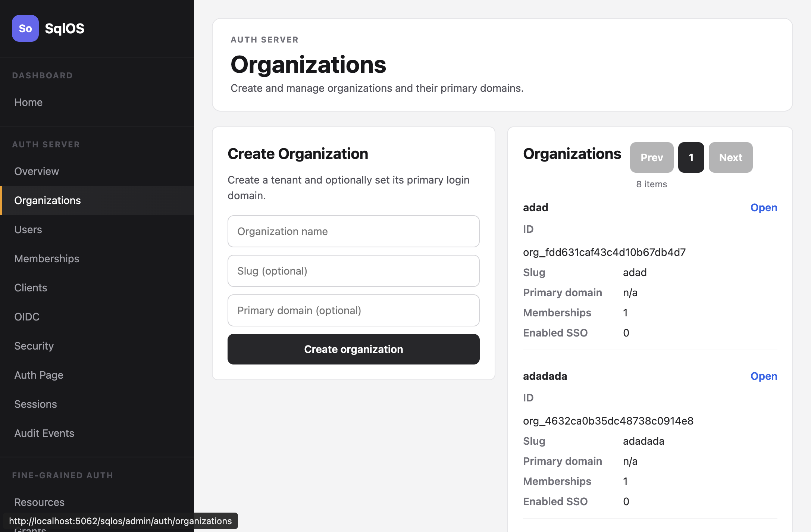Click the Next pagination button
The height and width of the screenshot is (532, 811).
coord(730,157)
